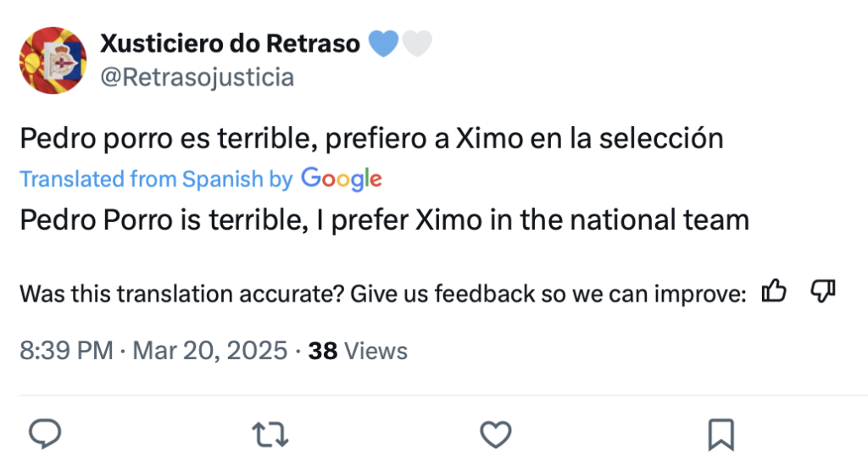
Task: Click the Translated from Spanish by link
Action: pos(156,180)
